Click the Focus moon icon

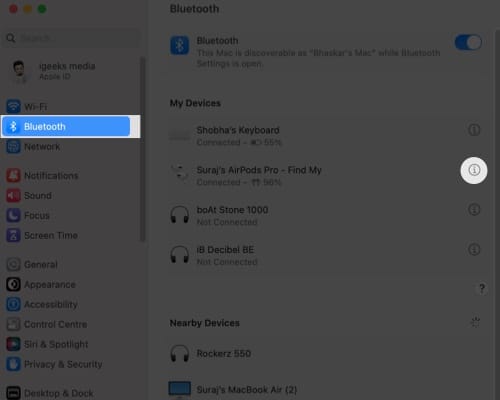coord(13,216)
